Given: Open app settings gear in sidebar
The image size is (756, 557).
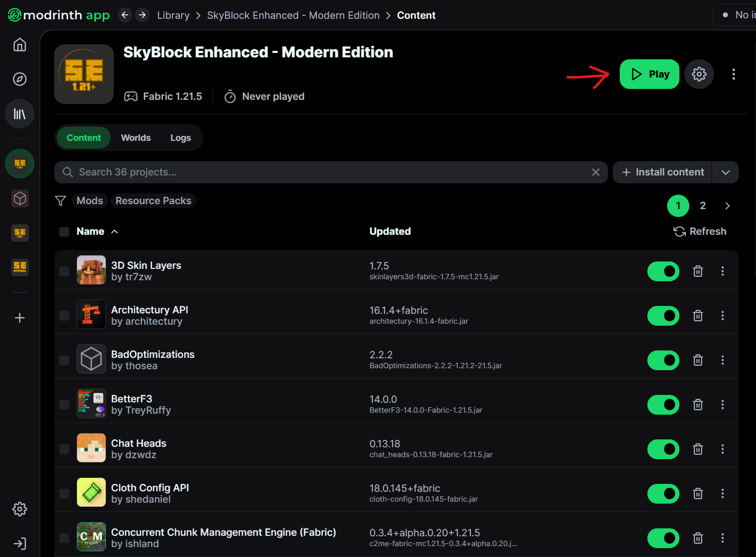Looking at the screenshot, I should click(x=20, y=509).
